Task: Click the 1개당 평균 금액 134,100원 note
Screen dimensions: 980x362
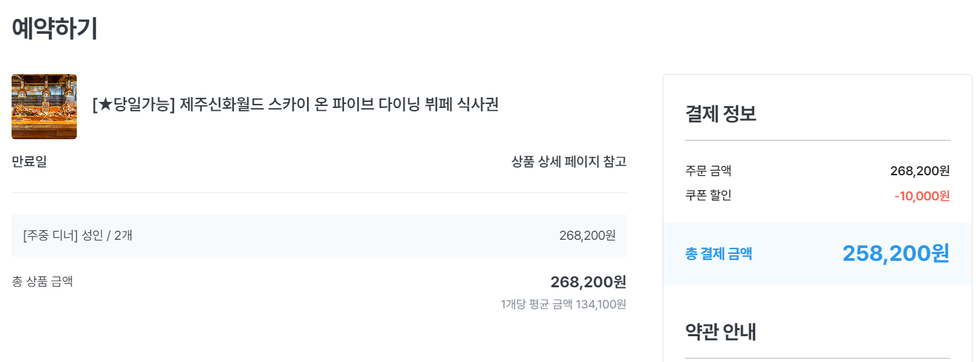Action: pyautogui.click(x=563, y=304)
